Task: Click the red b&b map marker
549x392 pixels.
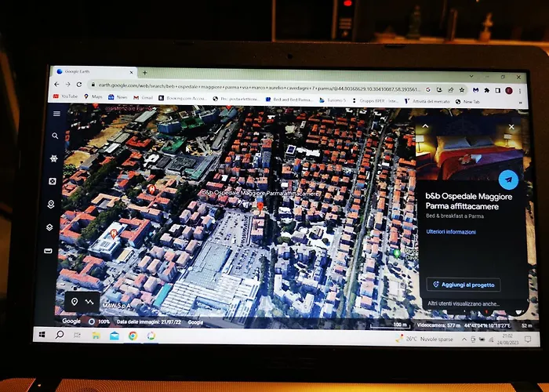Action: click(x=260, y=206)
